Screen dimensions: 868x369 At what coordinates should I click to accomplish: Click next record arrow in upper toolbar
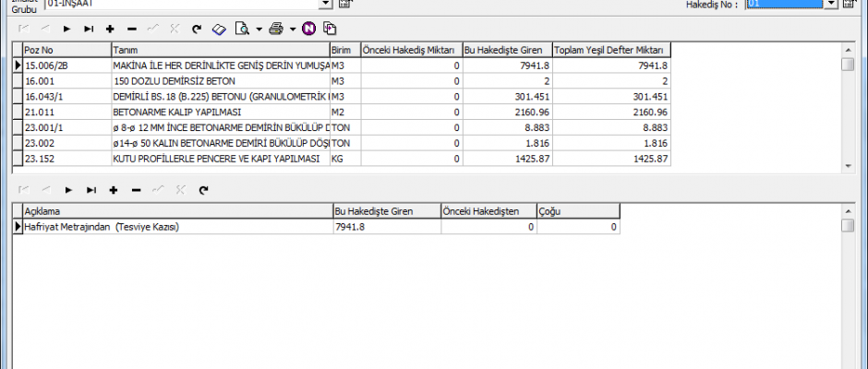(67, 30)
